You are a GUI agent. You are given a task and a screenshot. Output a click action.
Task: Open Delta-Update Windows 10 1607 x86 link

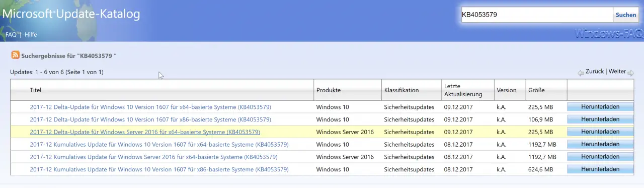(150, 119)
